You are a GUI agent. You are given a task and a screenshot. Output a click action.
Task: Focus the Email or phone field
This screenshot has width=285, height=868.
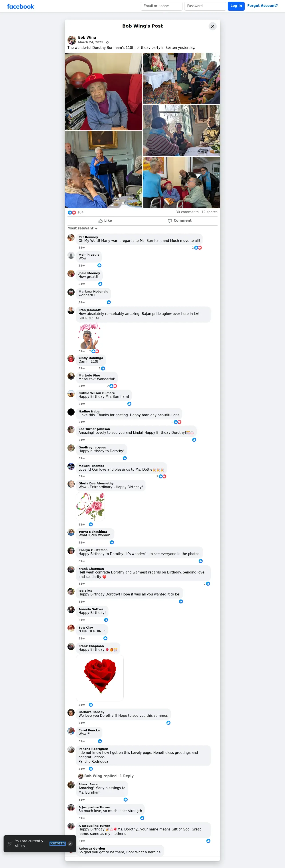coord(161,6)
